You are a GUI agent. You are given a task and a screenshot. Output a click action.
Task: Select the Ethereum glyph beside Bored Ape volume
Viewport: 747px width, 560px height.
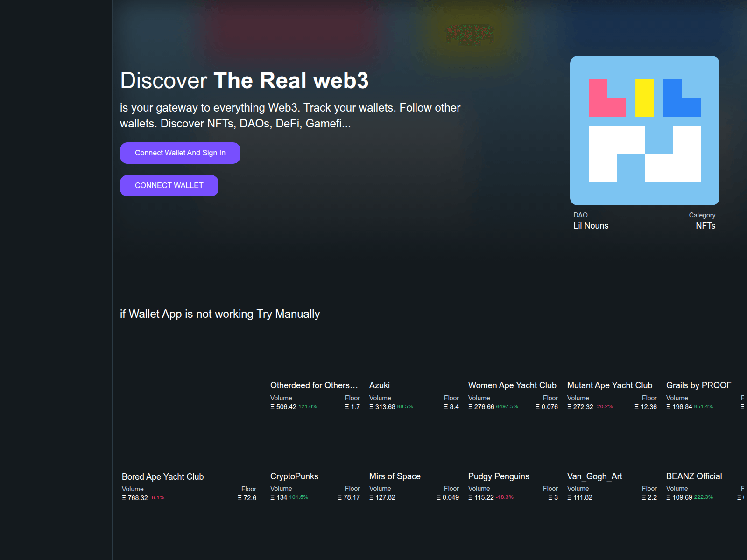click(124, 497)
